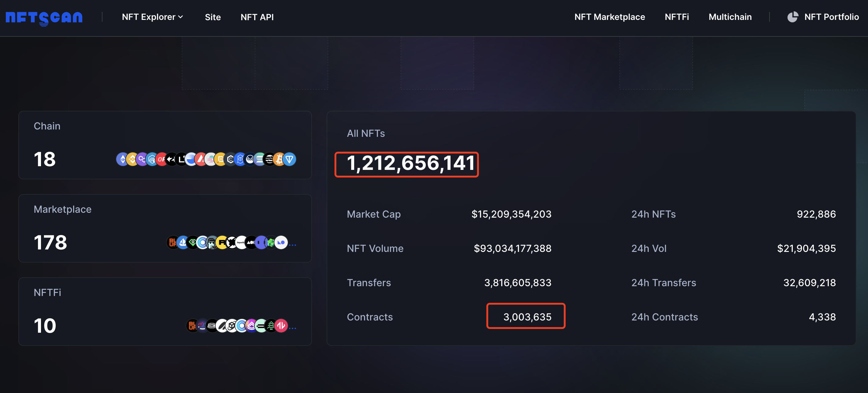Click the NFT Portfolio pie chart icon
Image resolution: width=868 pixels, height=393 pixels.
click(x=793, y=17)
